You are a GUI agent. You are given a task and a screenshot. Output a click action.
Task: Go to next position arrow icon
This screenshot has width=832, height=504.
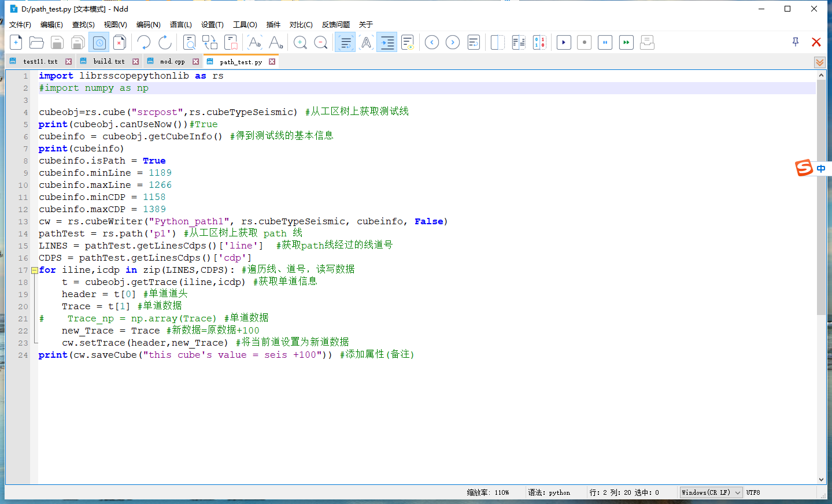pos(453,42)
